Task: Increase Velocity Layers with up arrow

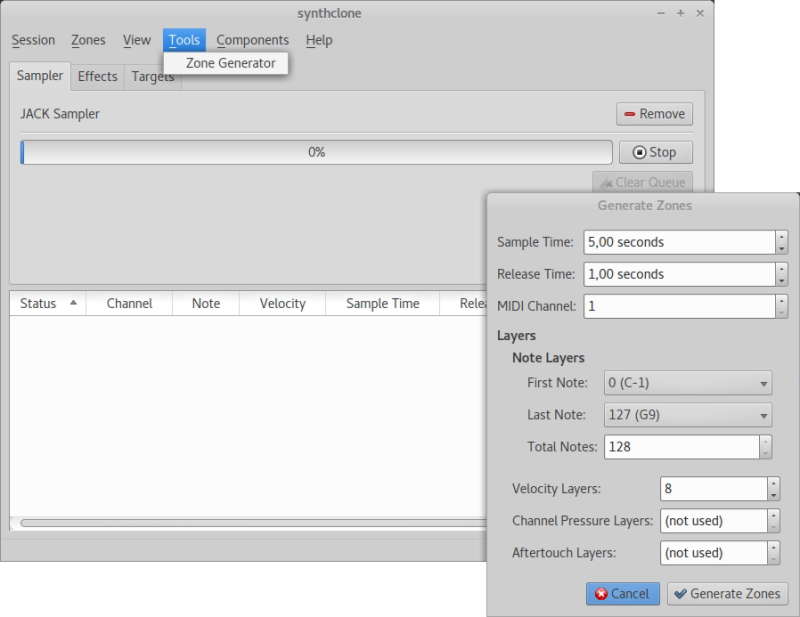Action: (773, 483)
